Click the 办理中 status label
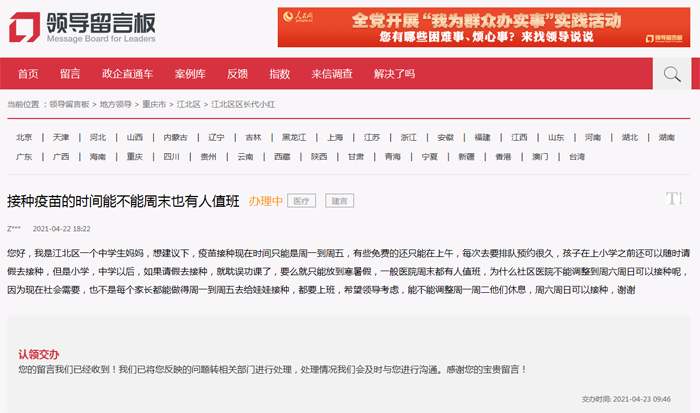 coord(266,201)
